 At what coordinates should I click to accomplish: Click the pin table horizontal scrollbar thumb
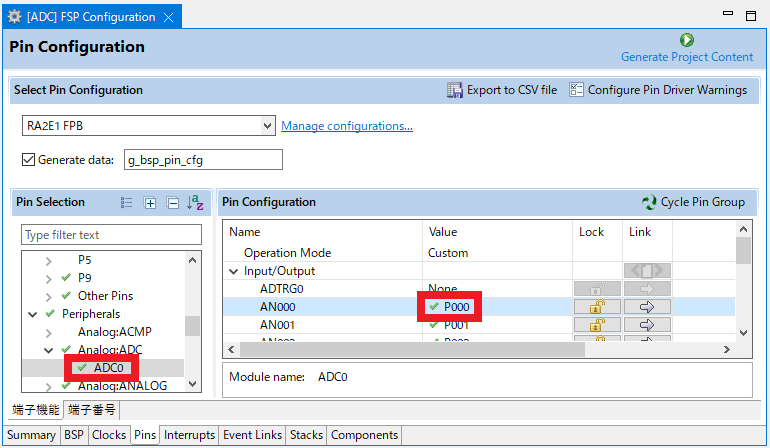pos(412,350)
